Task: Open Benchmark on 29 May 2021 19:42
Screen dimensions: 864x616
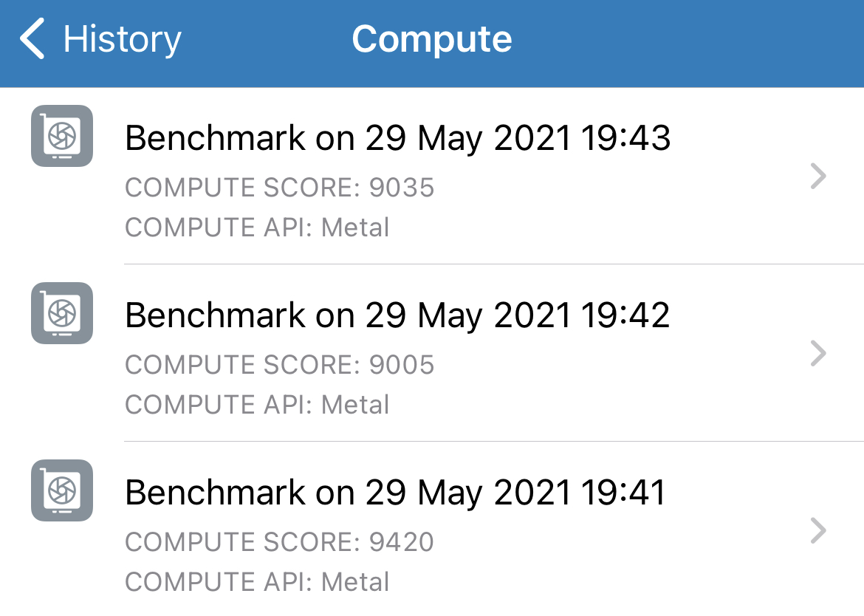Action: [397, 315]
